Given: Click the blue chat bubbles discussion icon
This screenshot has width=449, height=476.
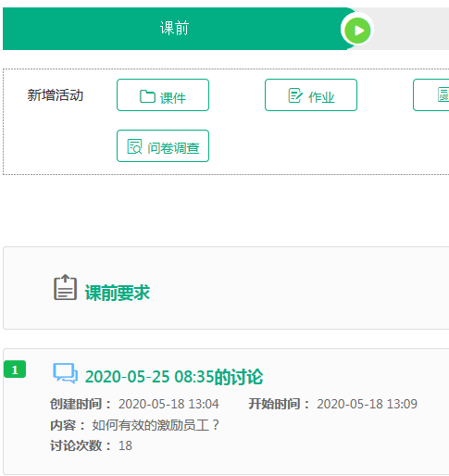Looking at the screenshot, I should [x=65, y=373].
